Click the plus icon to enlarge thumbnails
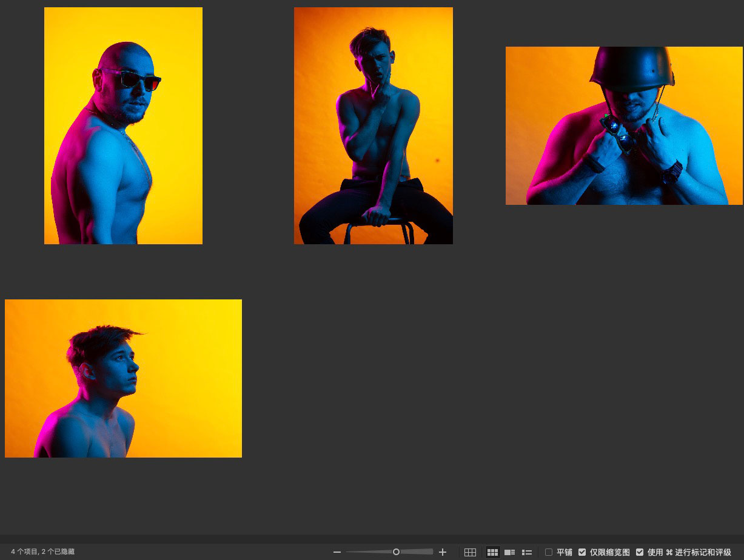Screen dimensions: 744x560 443,552
